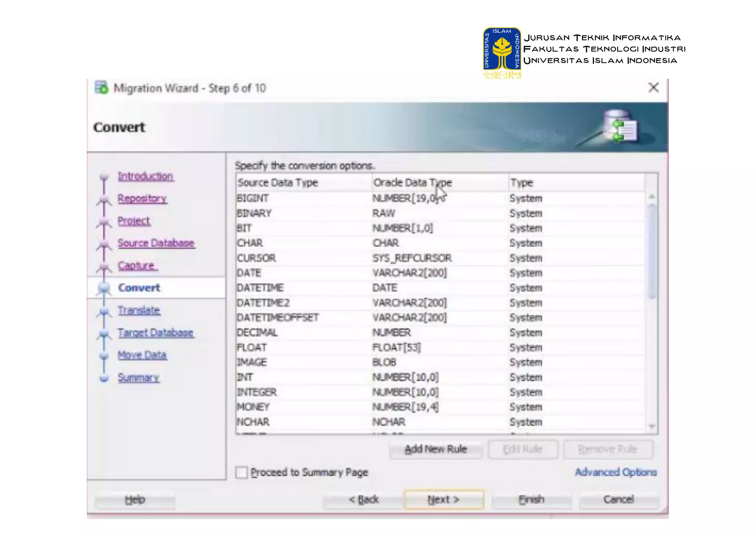Viewport: 756px width, 535px height.
Task: Go back with the Back button
Action: click(364, 500)
